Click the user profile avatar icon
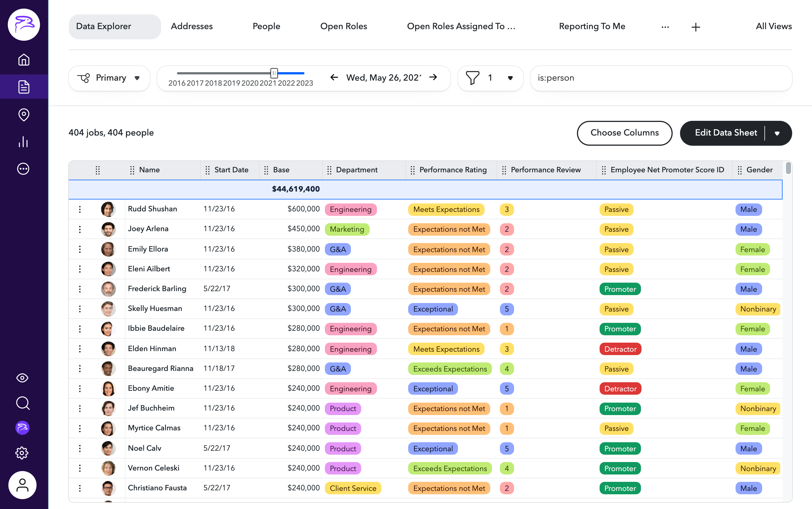The height and width of the screenshot is (509, 812). click(x=22, y=485)
